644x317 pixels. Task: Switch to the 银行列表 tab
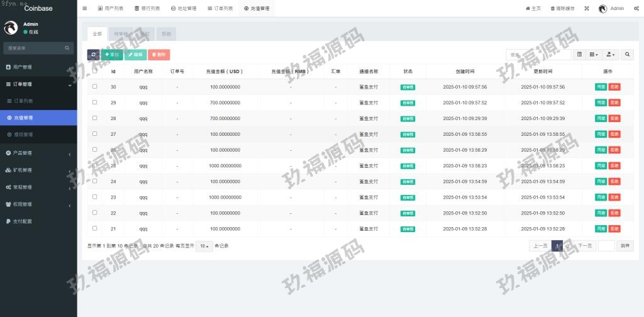tap(147, 8)
